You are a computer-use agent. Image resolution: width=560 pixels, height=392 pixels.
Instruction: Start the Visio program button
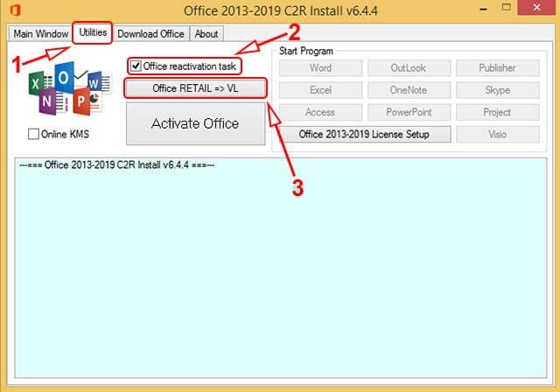click(x=498, y=135)
